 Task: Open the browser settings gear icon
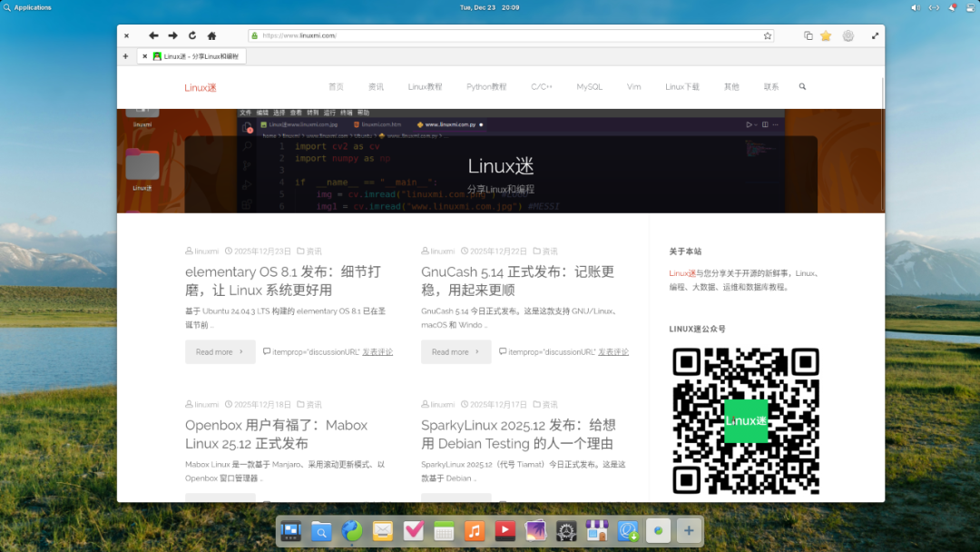(848, 35)
